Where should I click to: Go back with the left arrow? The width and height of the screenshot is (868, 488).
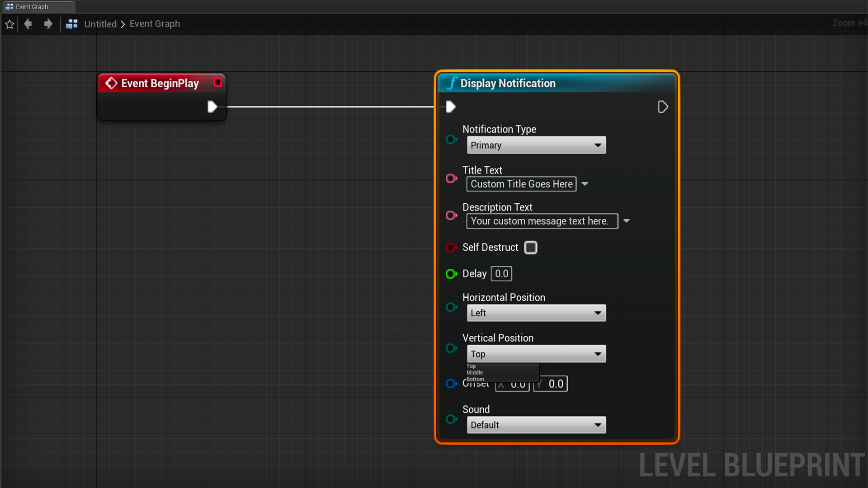[28, 23]
